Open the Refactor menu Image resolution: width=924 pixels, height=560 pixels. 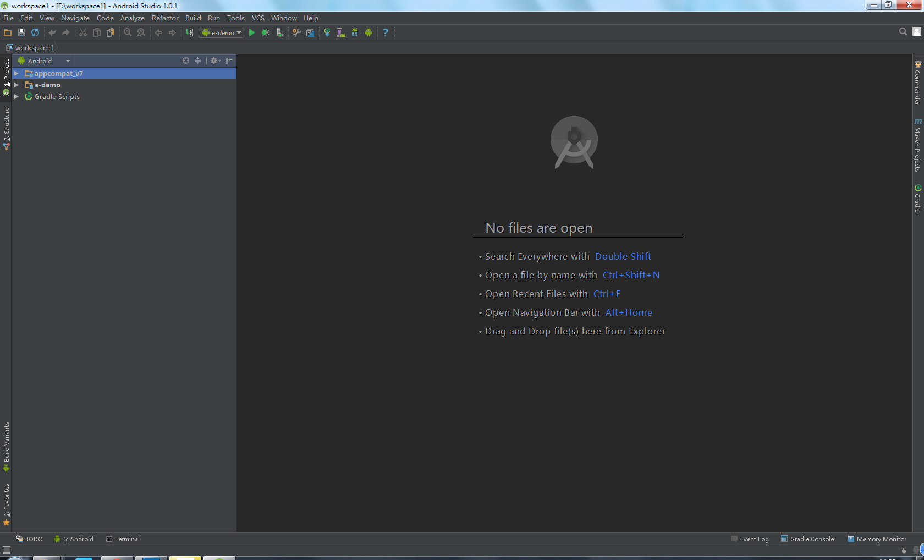pyautogui.click(x=165, y=18)
